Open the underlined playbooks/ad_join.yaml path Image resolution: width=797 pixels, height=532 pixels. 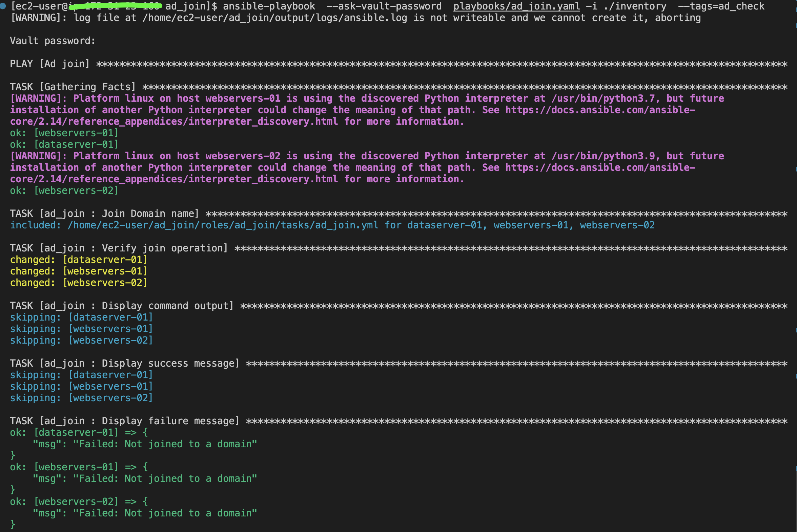pyautogui.click(x=516, y=6)
